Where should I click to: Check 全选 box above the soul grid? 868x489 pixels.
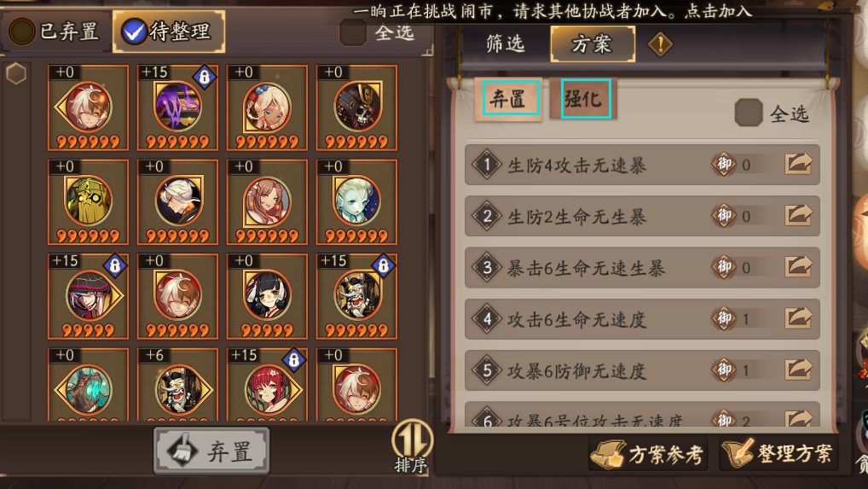tap(353, 32)
